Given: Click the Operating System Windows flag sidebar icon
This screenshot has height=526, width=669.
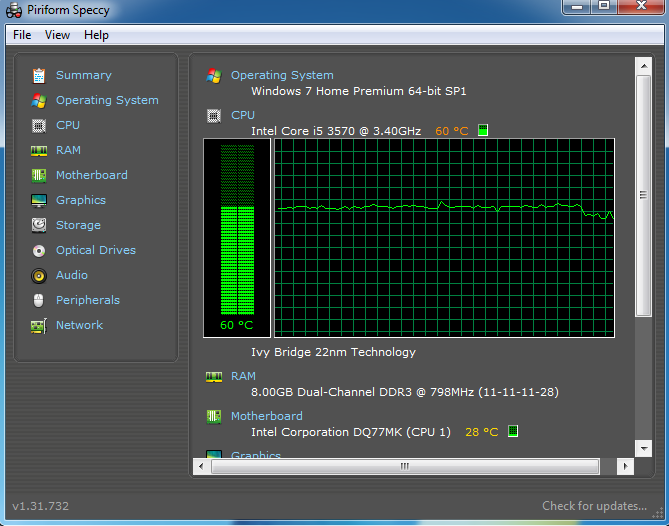Looking at the screenshot, I should [39, 101].
